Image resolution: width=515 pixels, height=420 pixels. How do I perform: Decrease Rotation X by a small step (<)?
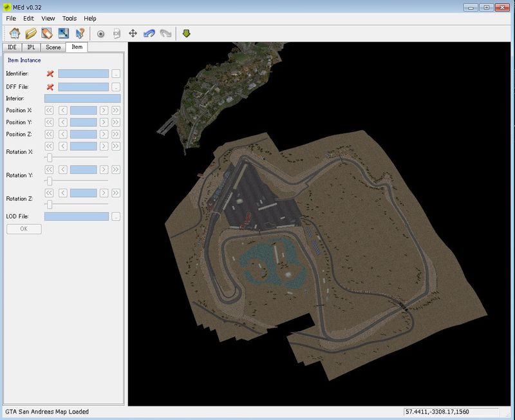[x=62, y=146]
